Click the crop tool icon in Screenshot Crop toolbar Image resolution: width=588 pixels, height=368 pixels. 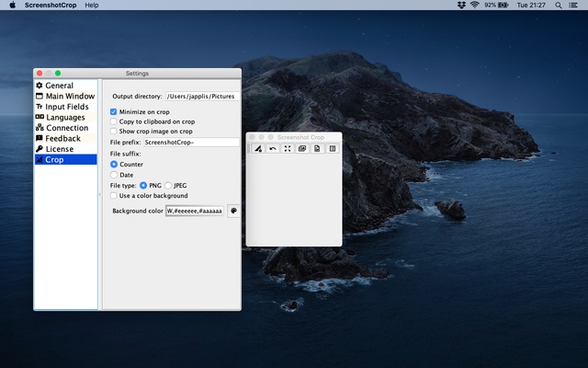tap(258, 149)
